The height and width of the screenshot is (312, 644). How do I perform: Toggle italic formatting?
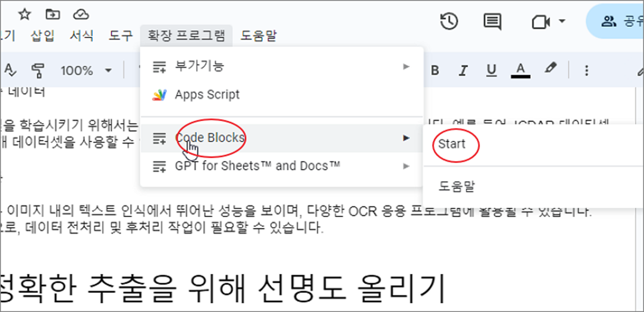click(463, 70)
